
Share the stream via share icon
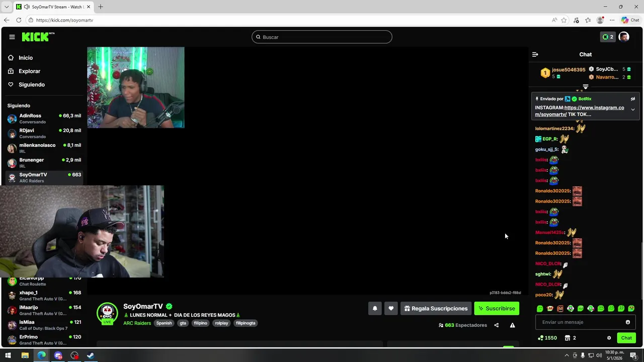(496, 325)
